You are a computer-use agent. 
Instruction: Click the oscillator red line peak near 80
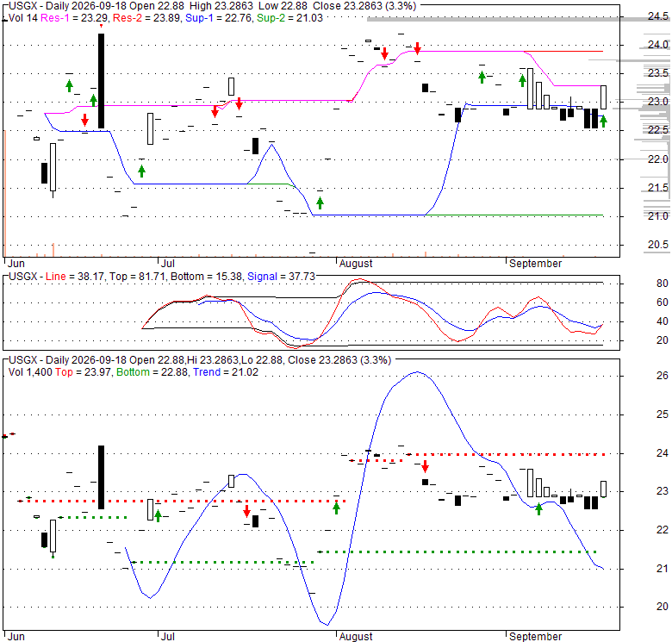pos(359,279)
